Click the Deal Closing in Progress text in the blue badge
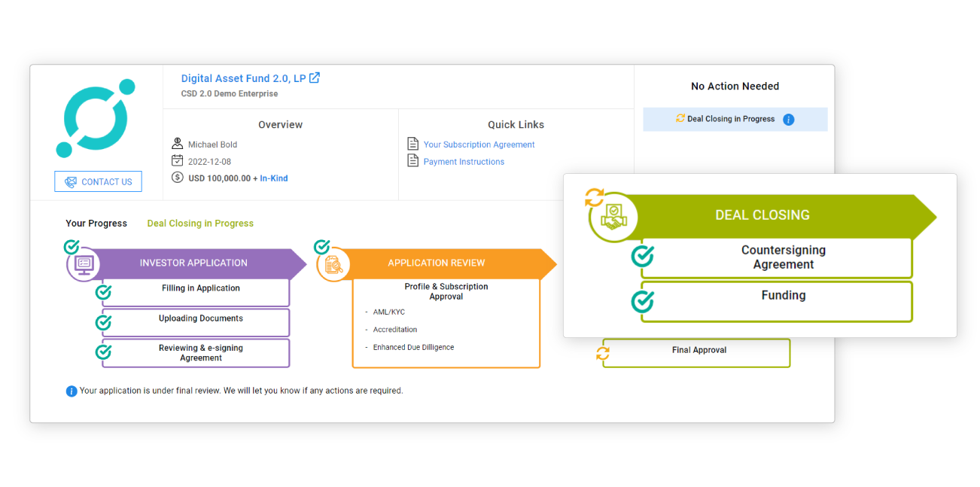 (731, 119)
